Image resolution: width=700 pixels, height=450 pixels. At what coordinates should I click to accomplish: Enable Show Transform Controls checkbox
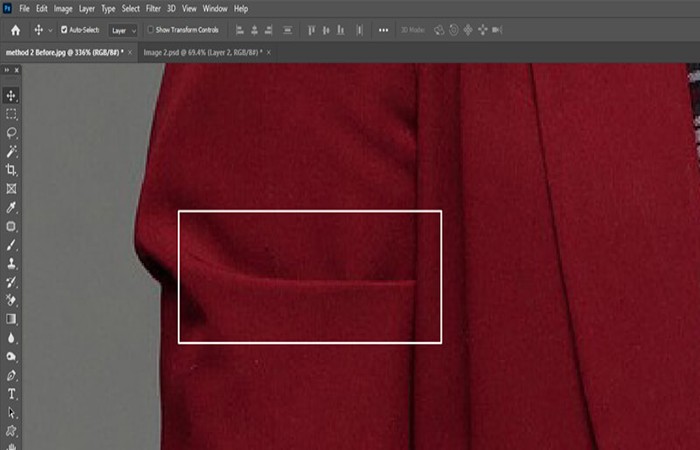click(x=150, y=29)
